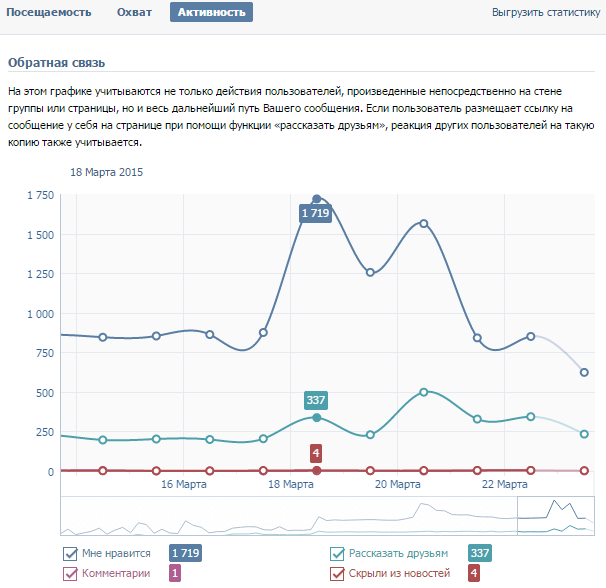This screenshot has width=606, height=588.
Task: Open the Посещаемость tab
Action: click(x=50, y=13)
